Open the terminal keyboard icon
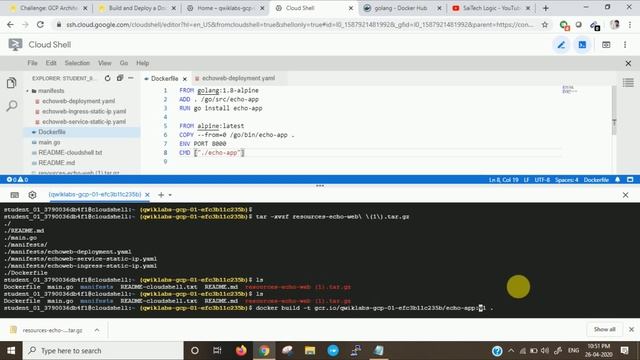Screen dimensions: 640x360 (x=15, y=195)
